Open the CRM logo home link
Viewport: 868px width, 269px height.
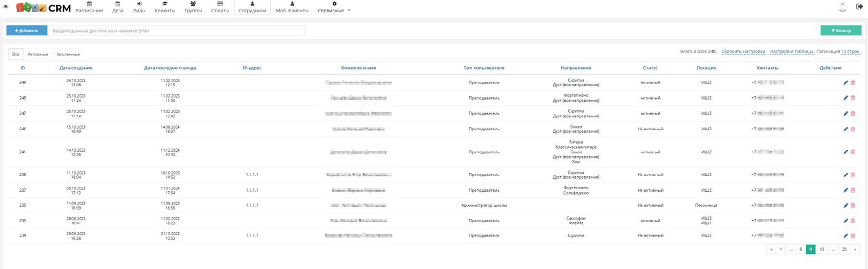(x=43, y=8)
